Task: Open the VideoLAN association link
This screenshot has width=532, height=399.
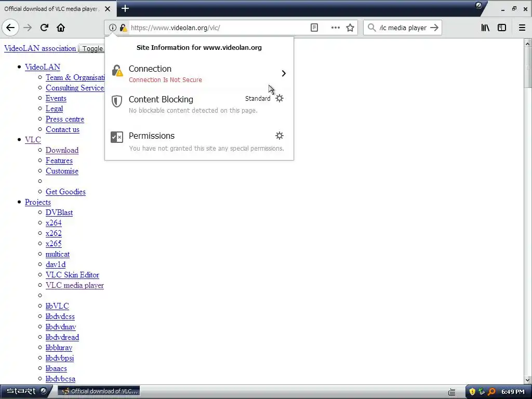Action: tap(40, 48)
